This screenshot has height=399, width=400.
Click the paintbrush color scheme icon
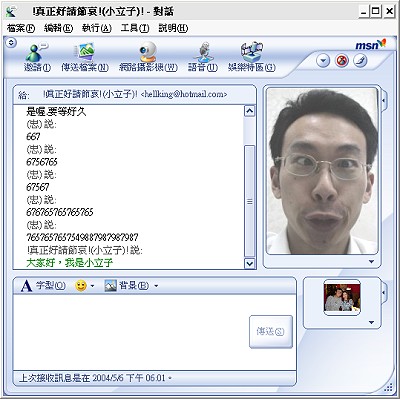coord(360,61)
